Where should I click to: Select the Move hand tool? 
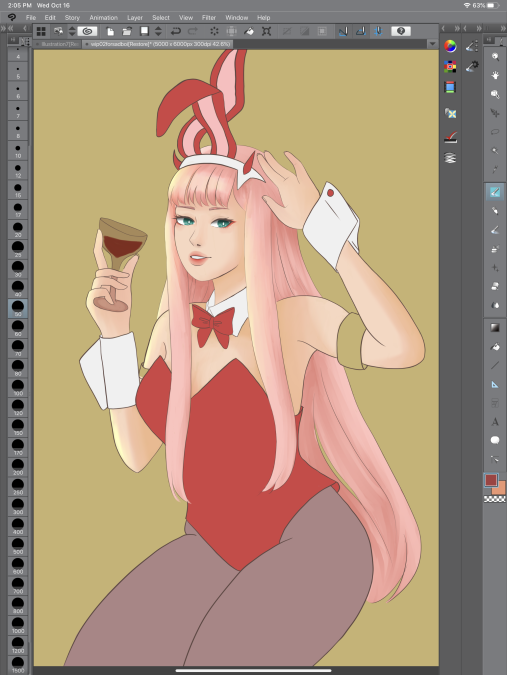[495, 75]
